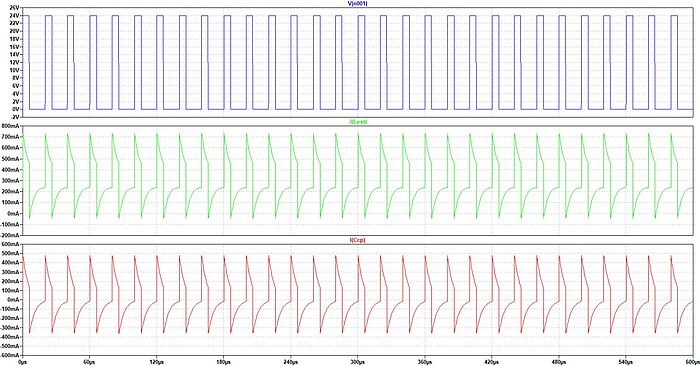The width and height of the screenshot is (700, 366).
Task: Click the 540µs time axis label
Action: point(625,362)
